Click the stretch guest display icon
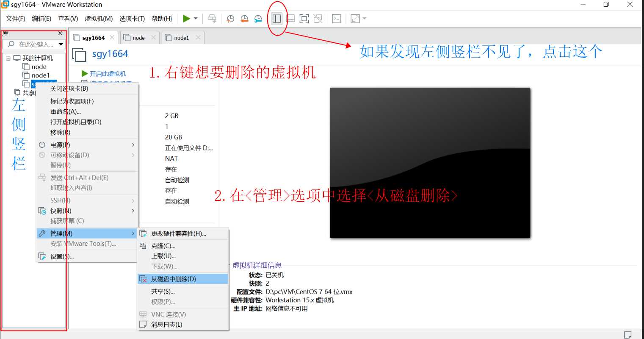This screenshot has height=339, width=644. coord(355,19)
